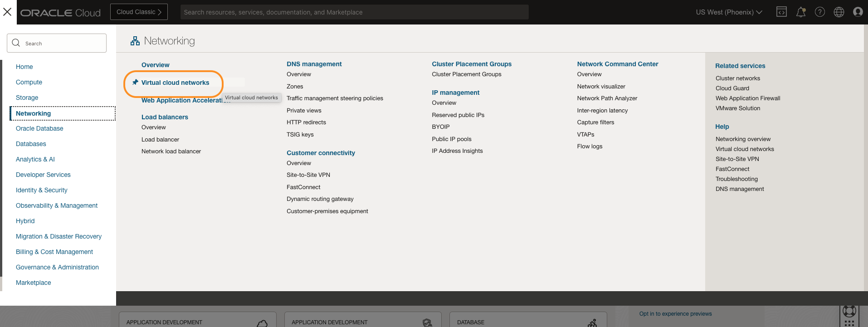Open Site-to-Site VPN under Customer connectivity
The image size is (868, 327).
click(308, 175)
